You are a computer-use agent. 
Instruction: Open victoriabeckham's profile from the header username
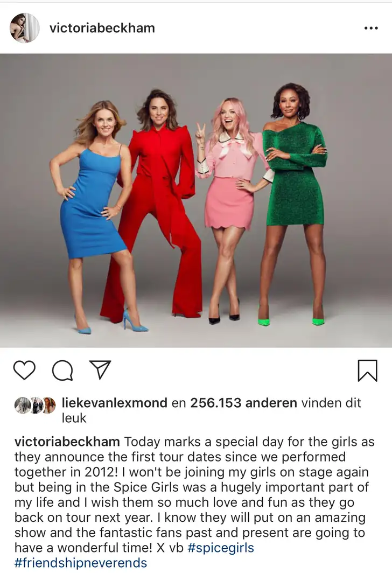pyautogui.click(x=102, y=28)
